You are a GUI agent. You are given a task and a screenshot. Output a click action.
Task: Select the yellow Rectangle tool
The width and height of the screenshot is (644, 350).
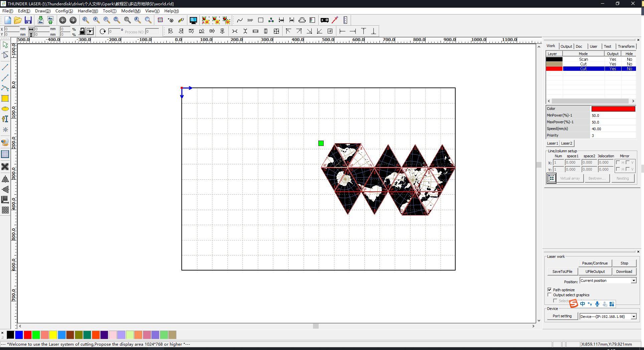coord(5,99)
